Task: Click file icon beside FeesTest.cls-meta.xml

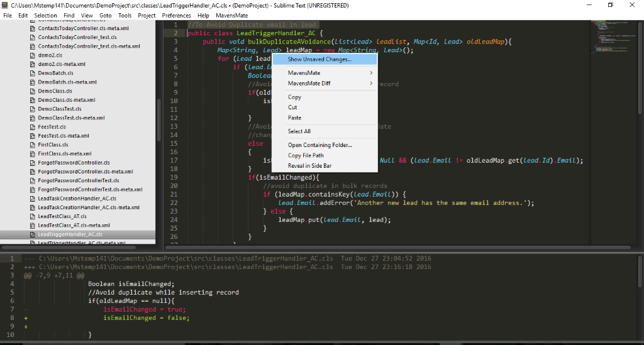Action: pos(33,136)
